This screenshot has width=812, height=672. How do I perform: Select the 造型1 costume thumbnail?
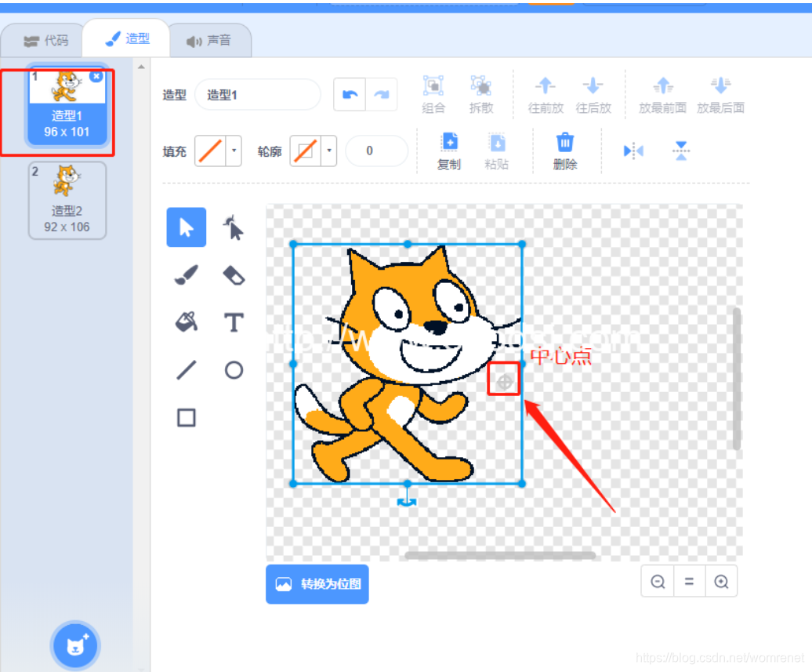tap(67, 107)
